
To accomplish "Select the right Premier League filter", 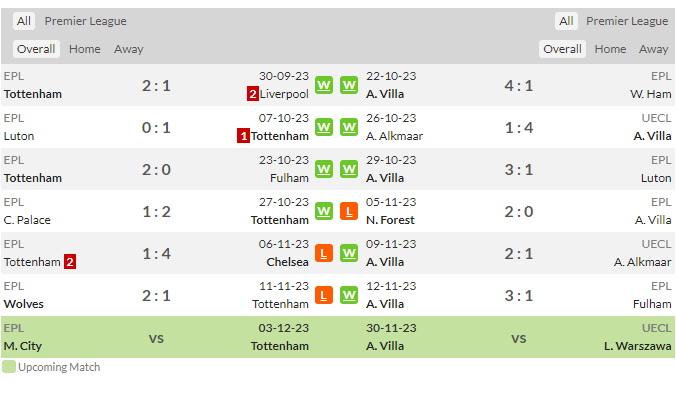I will [x=627, y=21].
